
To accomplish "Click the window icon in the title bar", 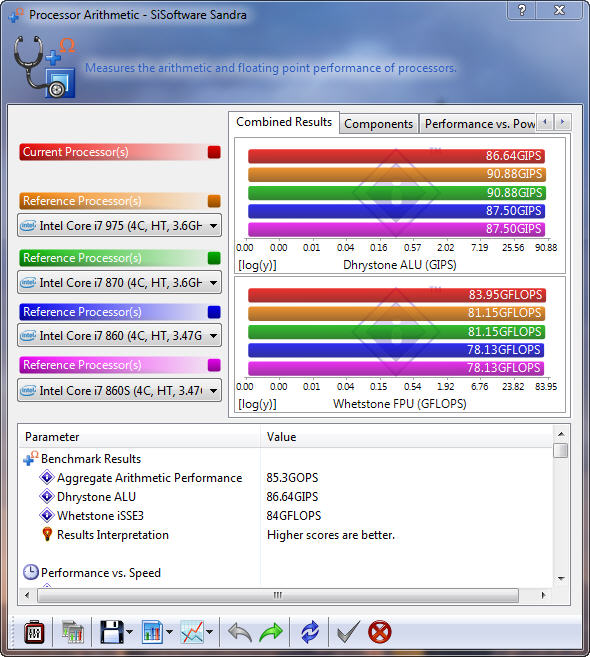I will click(16, 15).
